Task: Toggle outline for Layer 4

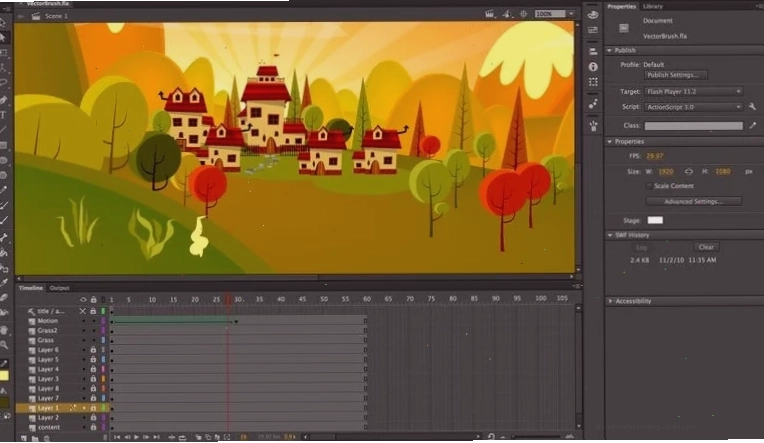Action: 103,369
